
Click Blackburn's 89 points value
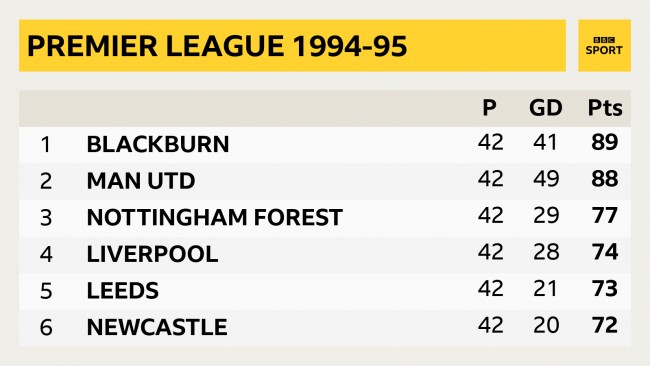pyautogui.click(x=605, y=142)
